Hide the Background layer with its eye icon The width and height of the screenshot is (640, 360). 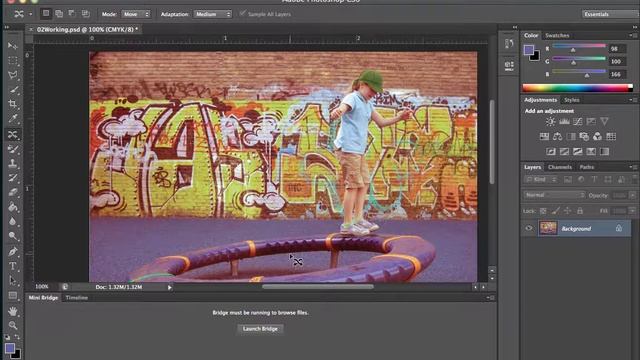click(x=529, y=229)
